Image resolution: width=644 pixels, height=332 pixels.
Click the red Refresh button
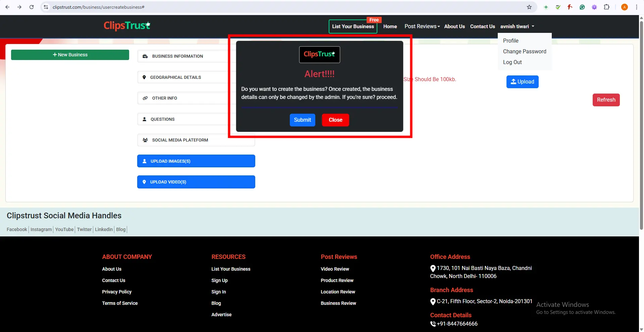pyautogui.click(x=606, y=100)
